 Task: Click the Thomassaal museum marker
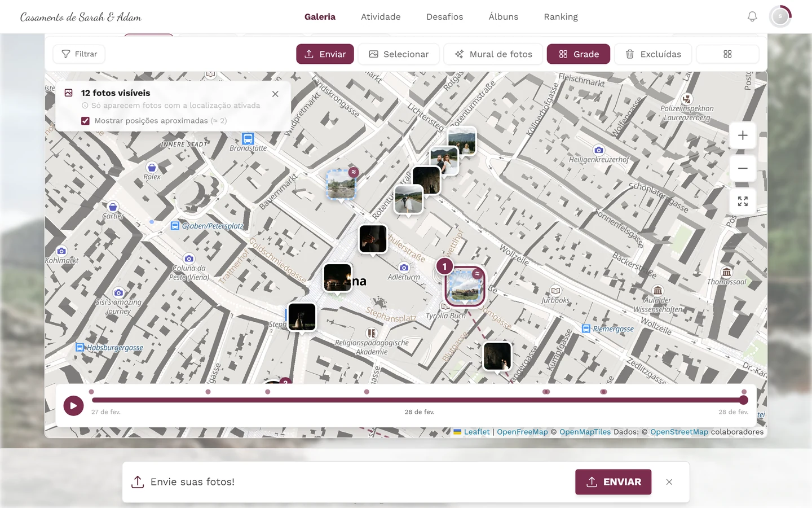pos(727,272)
